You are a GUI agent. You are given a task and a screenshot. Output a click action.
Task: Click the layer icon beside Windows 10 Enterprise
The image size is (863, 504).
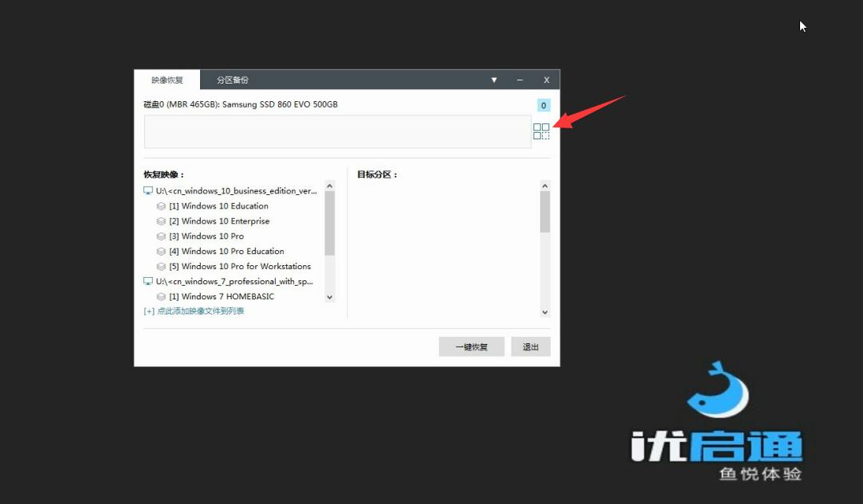pyautogui.click(x=161, y=221)
